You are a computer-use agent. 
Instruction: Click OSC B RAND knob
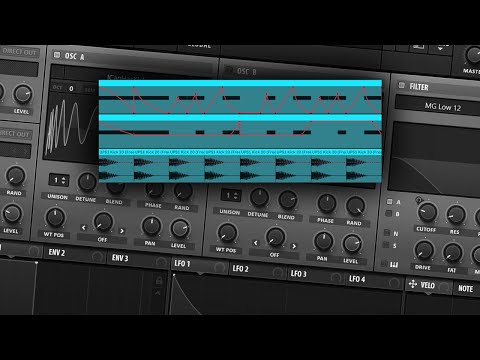pyautogui.click(x=355, y=206)
